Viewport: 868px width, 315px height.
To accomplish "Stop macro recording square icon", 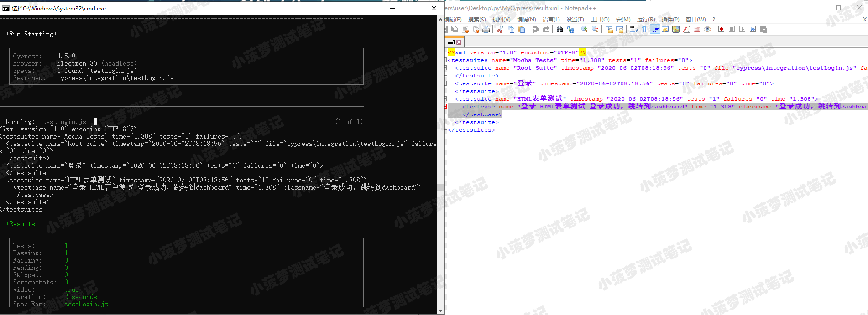I will point(732,29).
